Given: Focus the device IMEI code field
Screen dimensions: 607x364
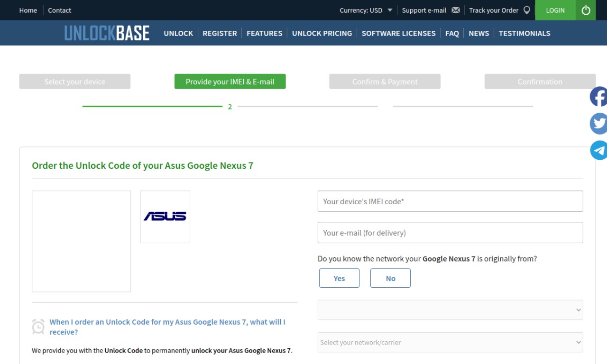Looking at the screenshot, I should point(450,201).
